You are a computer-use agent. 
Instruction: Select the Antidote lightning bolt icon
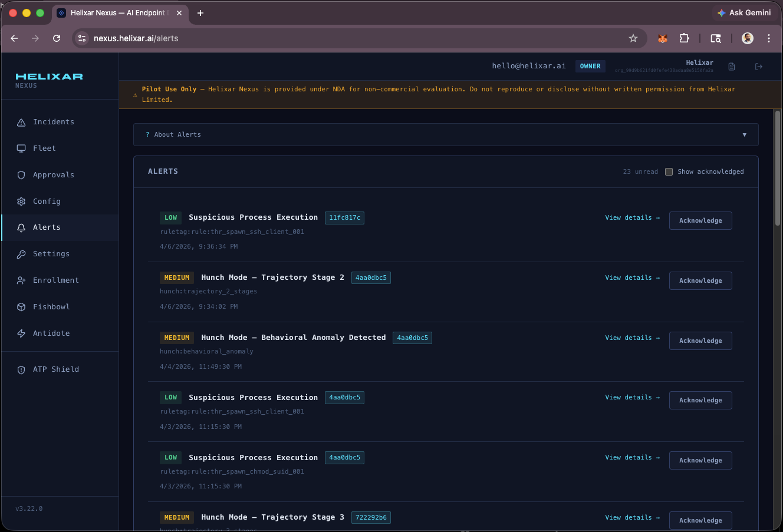pos(21,333)
